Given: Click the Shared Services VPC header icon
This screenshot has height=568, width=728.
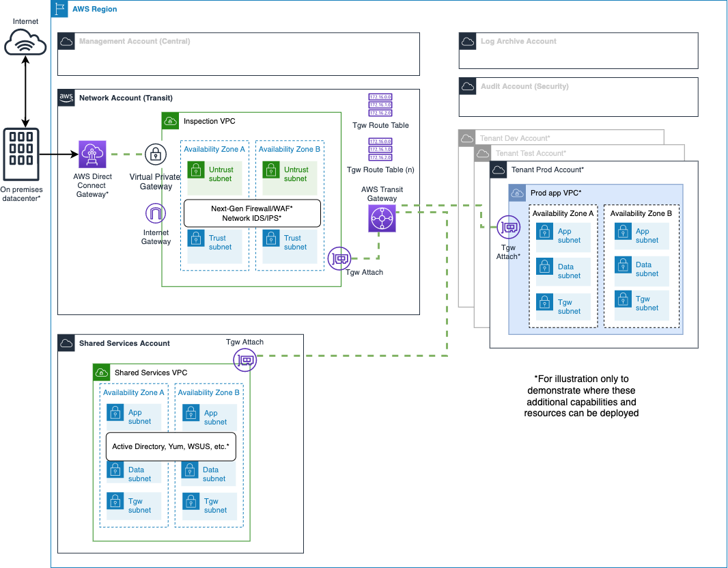Looking at the screenshot, I should click(101, 372).
